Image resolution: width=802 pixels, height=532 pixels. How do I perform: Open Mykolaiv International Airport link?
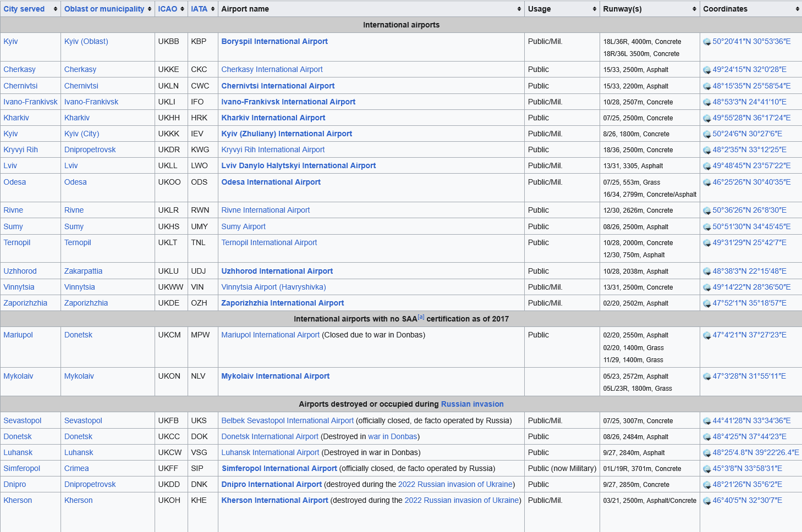pos(275,376)
